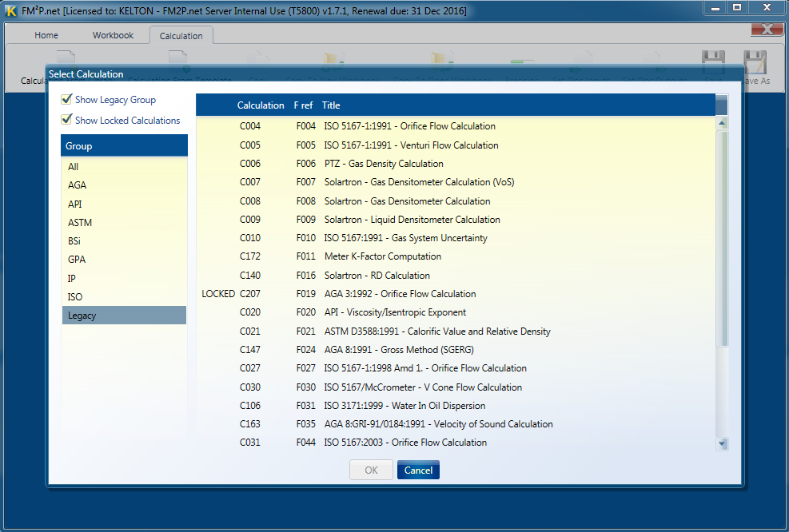
Task: Select the BSi group
Action: tap(124, 241)
